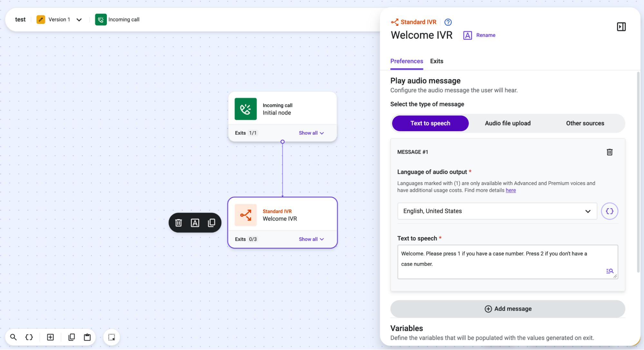Click the search magnifier icon in the bottom toolbar
The image size is (644, 350).
click(x=13, y=337)
